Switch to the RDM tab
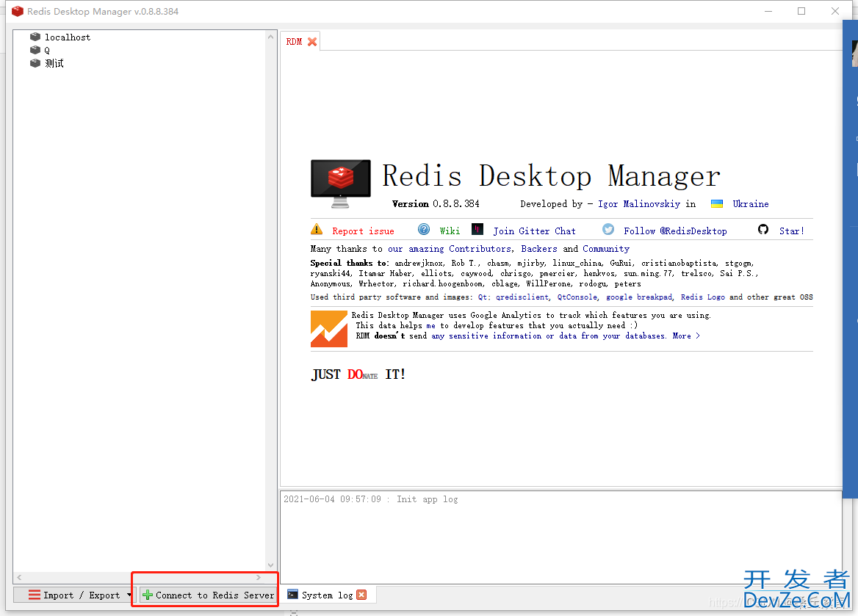The image size is (858, 616). (x=294, y=42)
